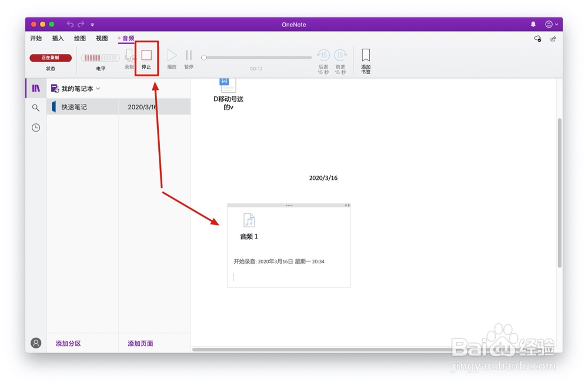Move the audio playback slider handle
The height and width of the screenshot is (386, 588).
203,58
